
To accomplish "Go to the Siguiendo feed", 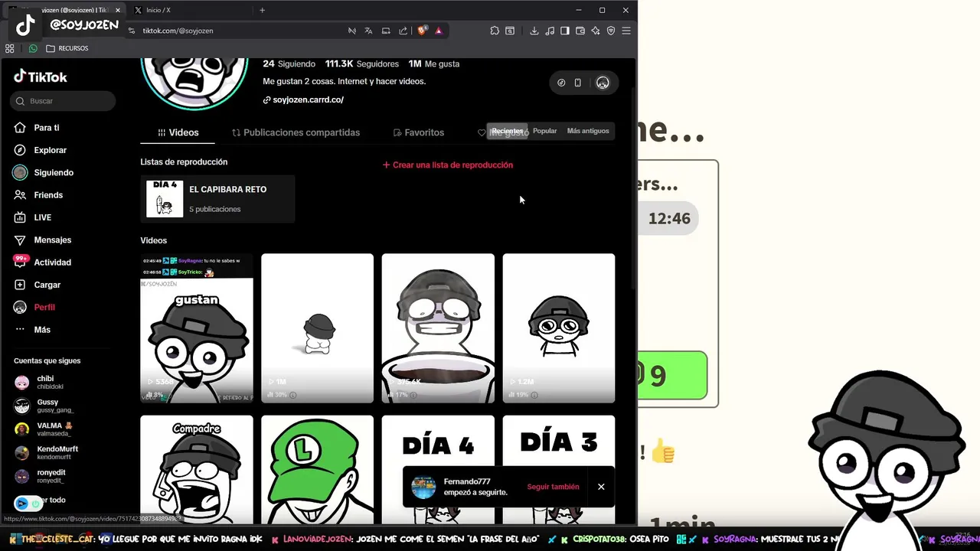I will (54, 173).
